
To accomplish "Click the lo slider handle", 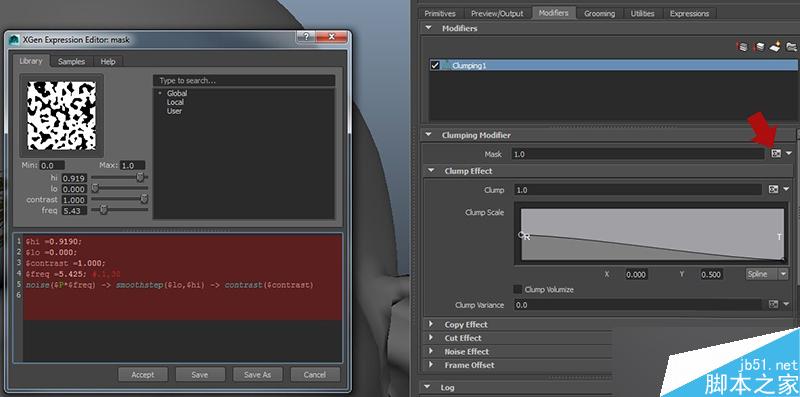I will [x=95, y=188].
